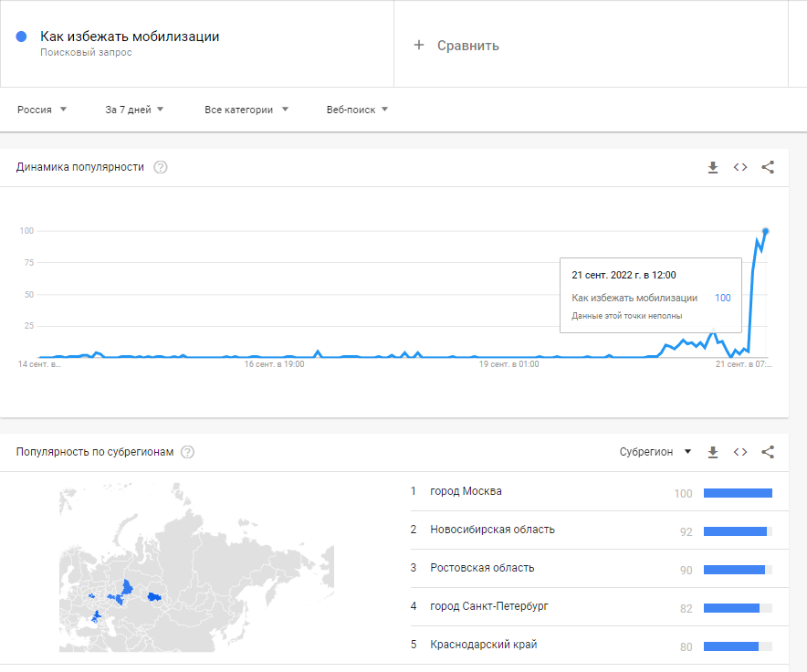Viewport: 807px width, 672px height.
Task: Open город Москва region entry
Action: pos(466,491)
